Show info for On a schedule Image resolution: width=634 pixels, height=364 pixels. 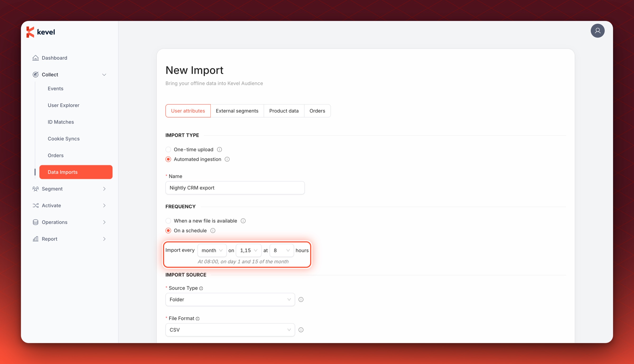[x=213, y=231]
